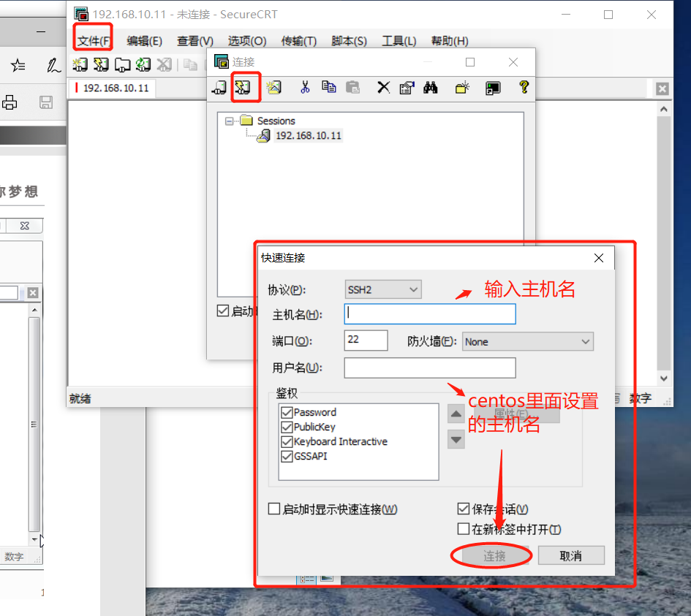The height and width of the screenshot is (616, 691).
Task: Disable the GSSAPI authentication checkbox
Action: tap(287, 456)
